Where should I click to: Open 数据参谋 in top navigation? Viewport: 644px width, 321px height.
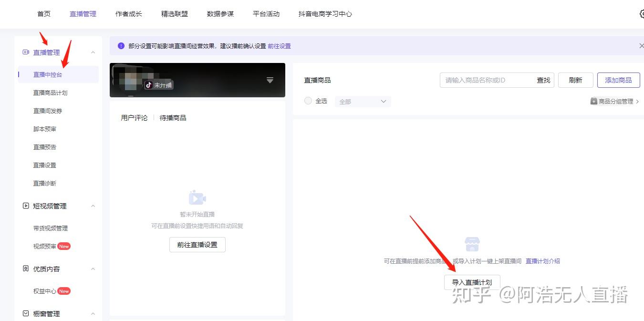point(220,14)
